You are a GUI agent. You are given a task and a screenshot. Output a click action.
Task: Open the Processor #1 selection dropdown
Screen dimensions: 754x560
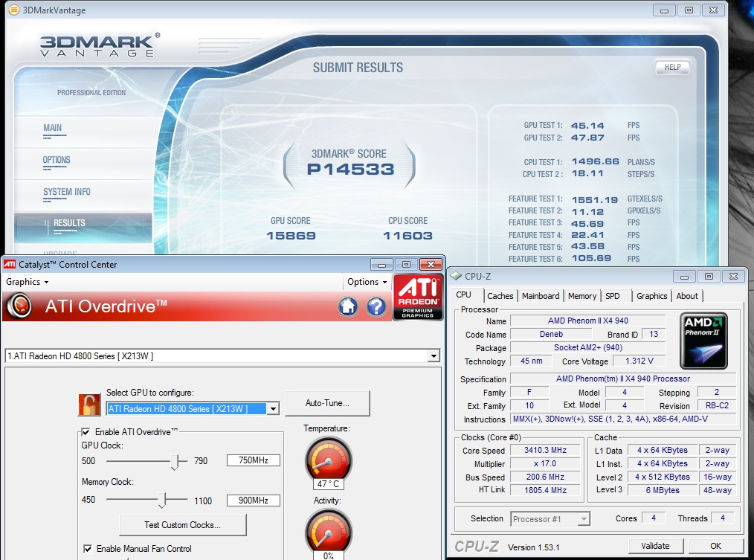(584, 518)
